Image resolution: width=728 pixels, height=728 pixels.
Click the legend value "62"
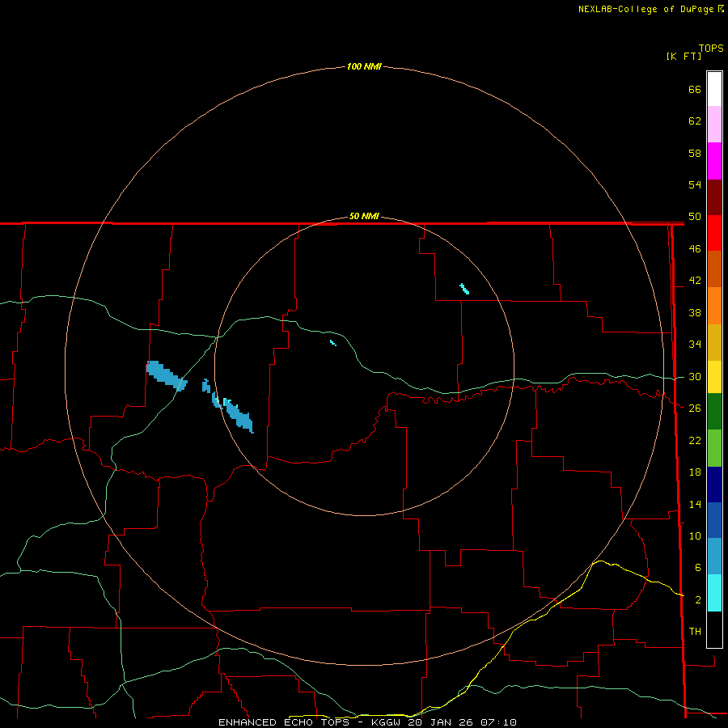[695, 121]
